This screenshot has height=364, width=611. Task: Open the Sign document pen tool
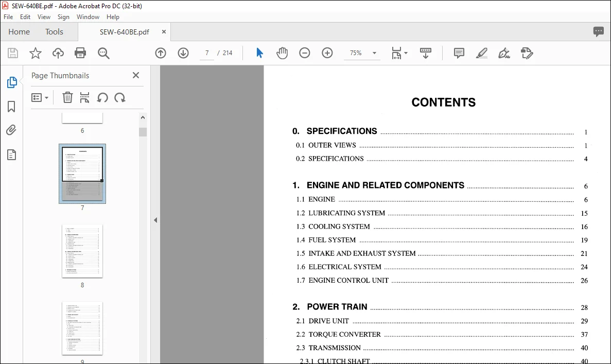(x=504, y=53)
